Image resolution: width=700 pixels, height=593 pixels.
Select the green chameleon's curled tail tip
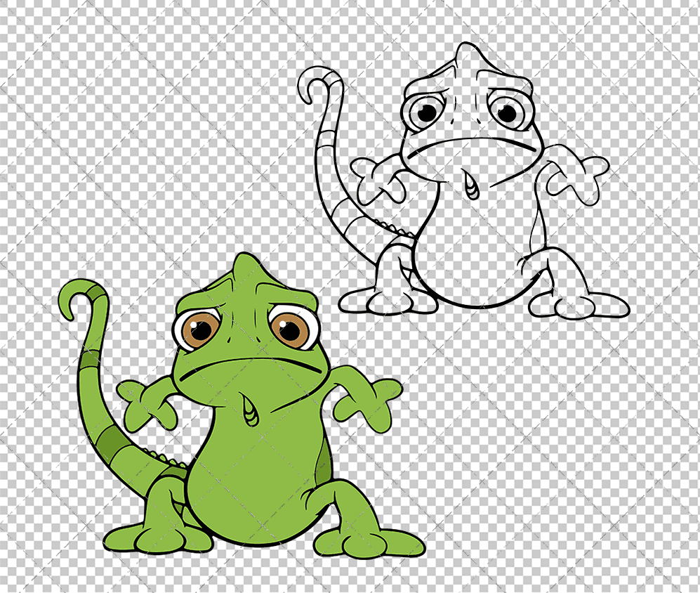pyautogui.click(x=72, y=307)
